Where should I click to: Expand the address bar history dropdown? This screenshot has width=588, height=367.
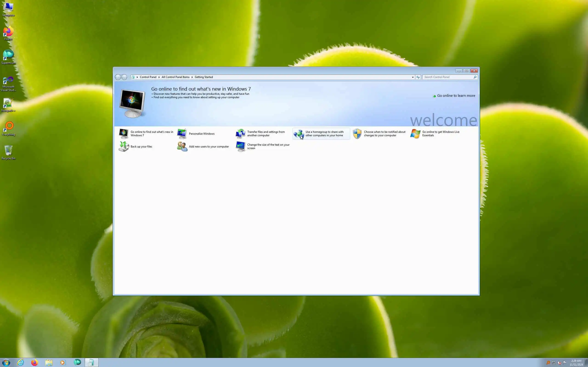413,77
